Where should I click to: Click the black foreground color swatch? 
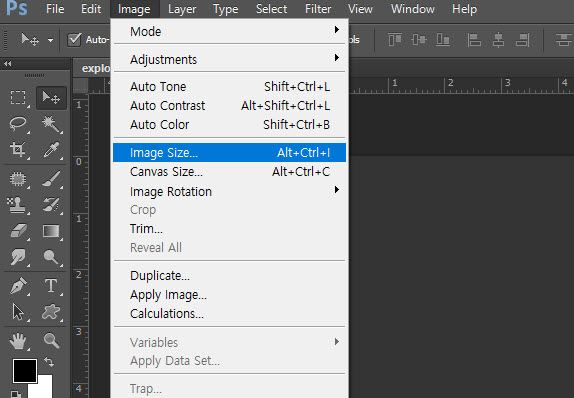(x=25, y=371)
